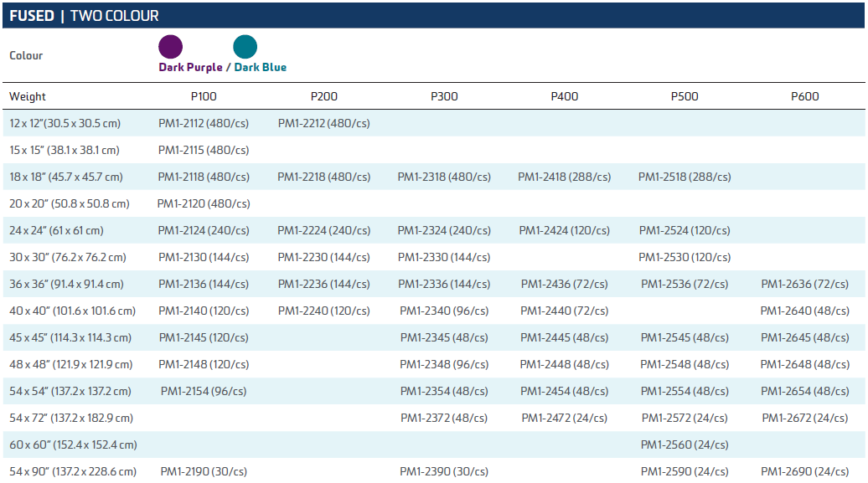Select PM1-2560 in the 60 x 60 row
Image resolution: width=868 pixels, height=483 pixels.
click(684, 444)
